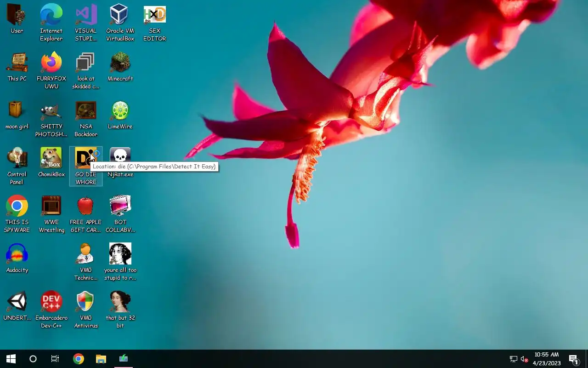Switch to the running app on taskbar
The image size is (588, 368).
coord(123,359)
